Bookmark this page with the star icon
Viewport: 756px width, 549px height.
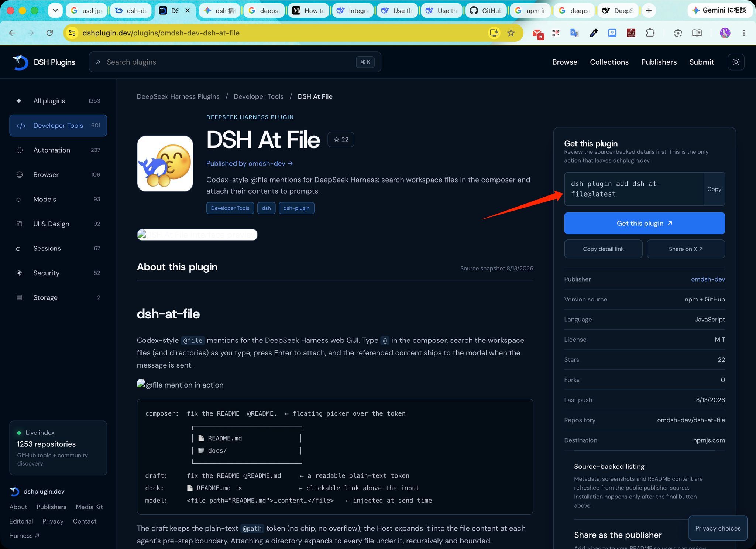(511, 33)
